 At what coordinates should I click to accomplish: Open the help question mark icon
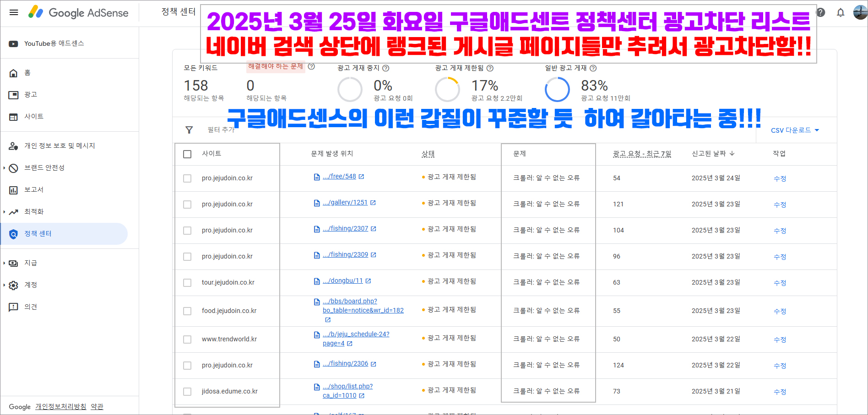821,12
